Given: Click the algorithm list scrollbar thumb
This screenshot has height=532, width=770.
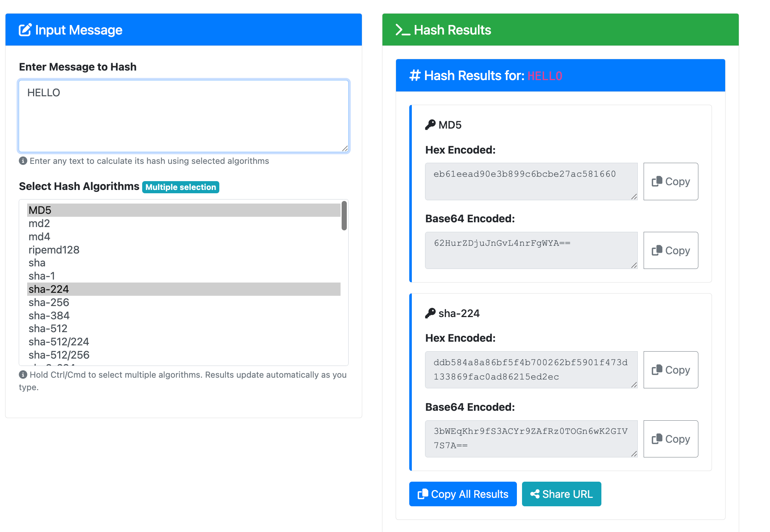Looking at the screenshot, I should click(x=344, y=216).
